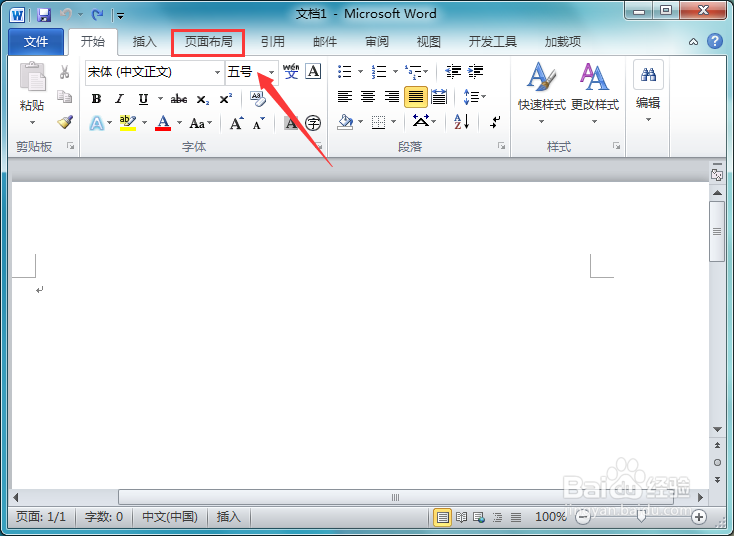Viewport: 734px width, 536px height.
Task: Center align the text
Action: [368, 97]
